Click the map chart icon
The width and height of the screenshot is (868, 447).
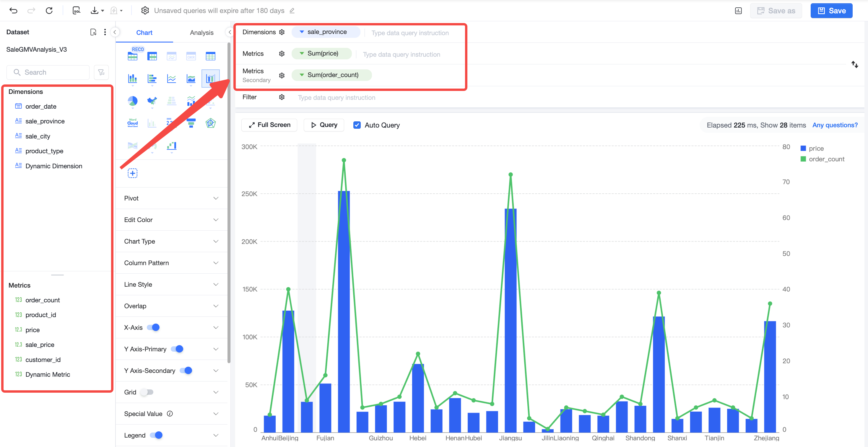(152, 101)
